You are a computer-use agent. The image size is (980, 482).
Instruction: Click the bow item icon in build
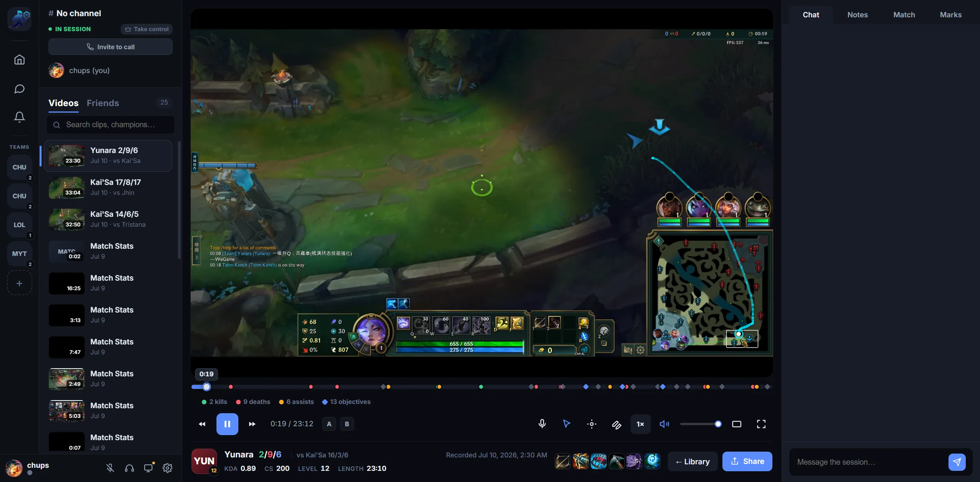click(563, 461)
